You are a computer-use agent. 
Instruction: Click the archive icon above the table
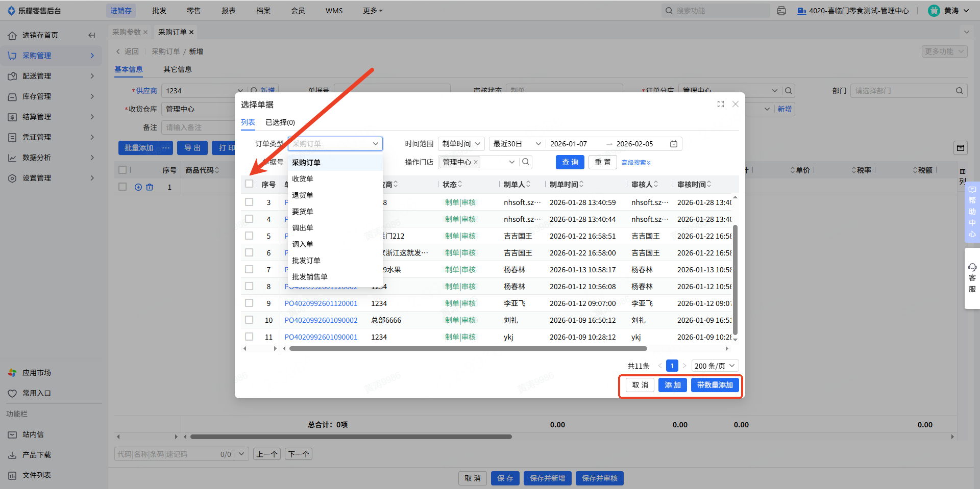pos(961,148)
